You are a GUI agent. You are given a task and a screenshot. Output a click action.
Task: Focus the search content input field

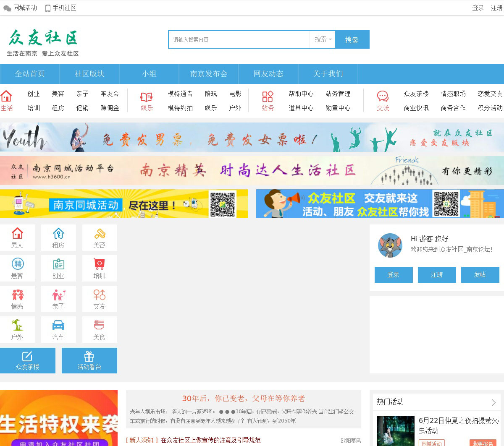tap(239, 39)
